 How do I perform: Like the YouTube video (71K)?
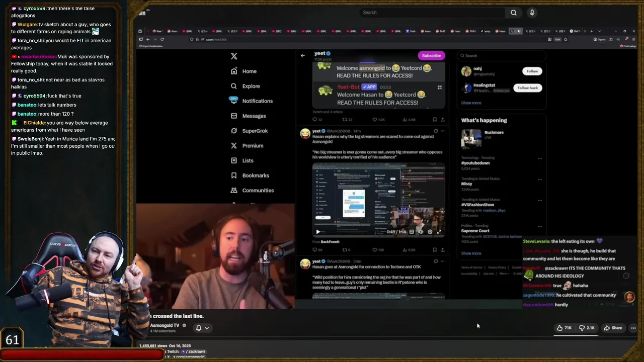click(564, 328)
